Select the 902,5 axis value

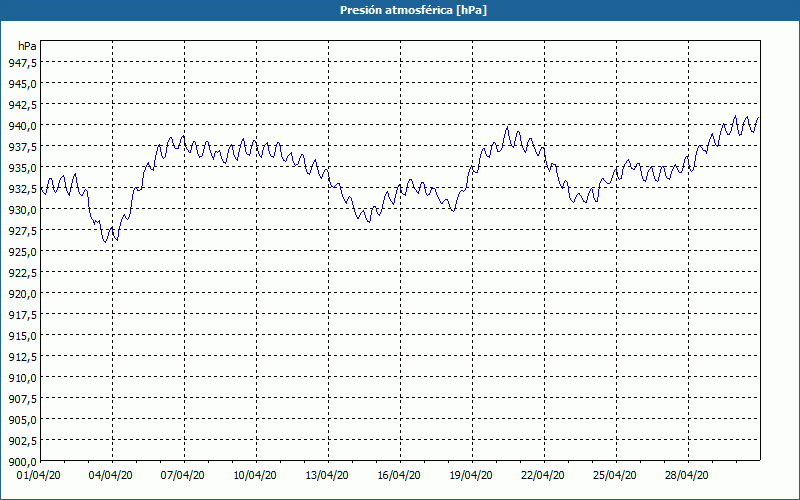tap(22, 441)
